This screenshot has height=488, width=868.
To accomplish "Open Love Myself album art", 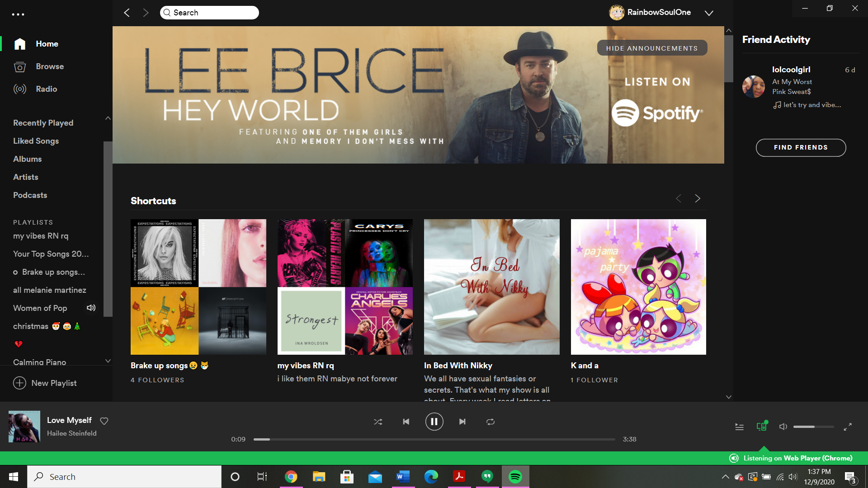I will (x=24, y=427).
